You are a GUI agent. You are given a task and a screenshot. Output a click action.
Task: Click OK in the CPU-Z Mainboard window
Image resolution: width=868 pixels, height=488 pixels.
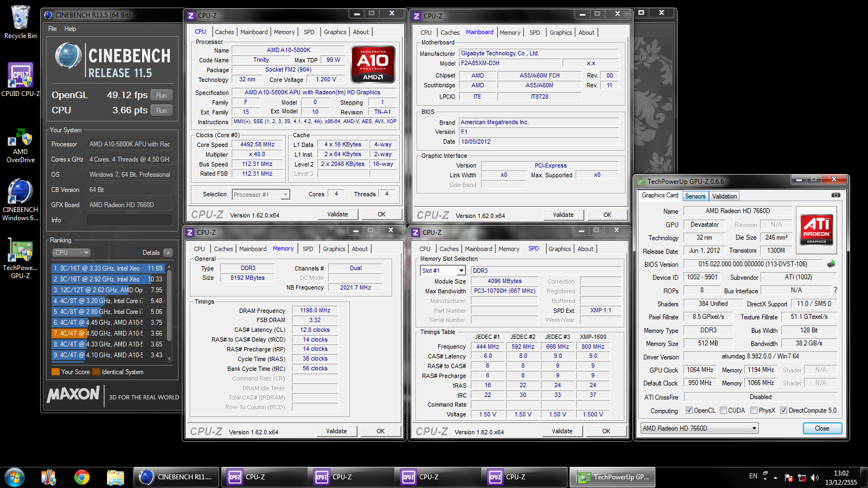click(x=607, y=215)
